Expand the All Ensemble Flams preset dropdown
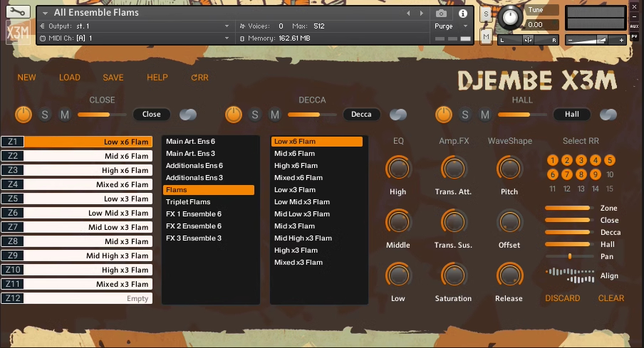Image resolution: width=644 pixels, height=348 pixels. pyautogui.click(x=45, y=13)
